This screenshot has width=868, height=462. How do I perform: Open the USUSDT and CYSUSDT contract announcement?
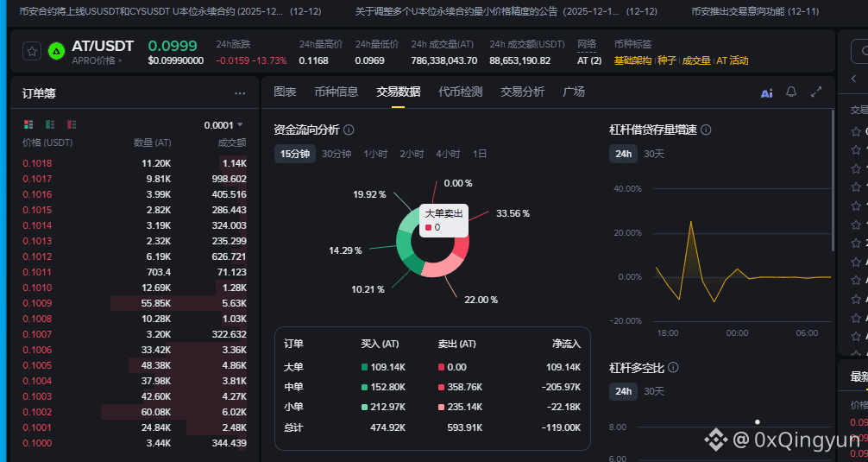tap(170, 11)
